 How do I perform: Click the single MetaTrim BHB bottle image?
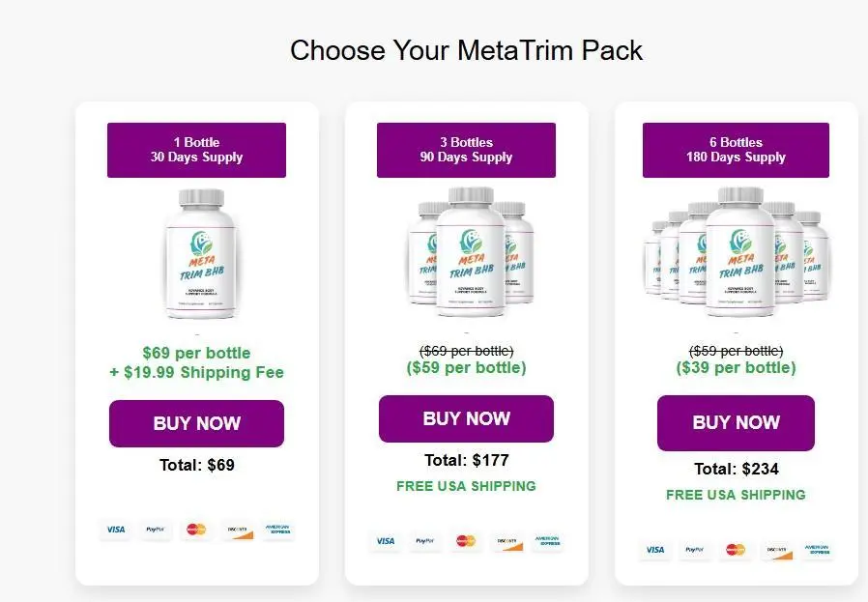pyautogui.click(x=197, y=255)
